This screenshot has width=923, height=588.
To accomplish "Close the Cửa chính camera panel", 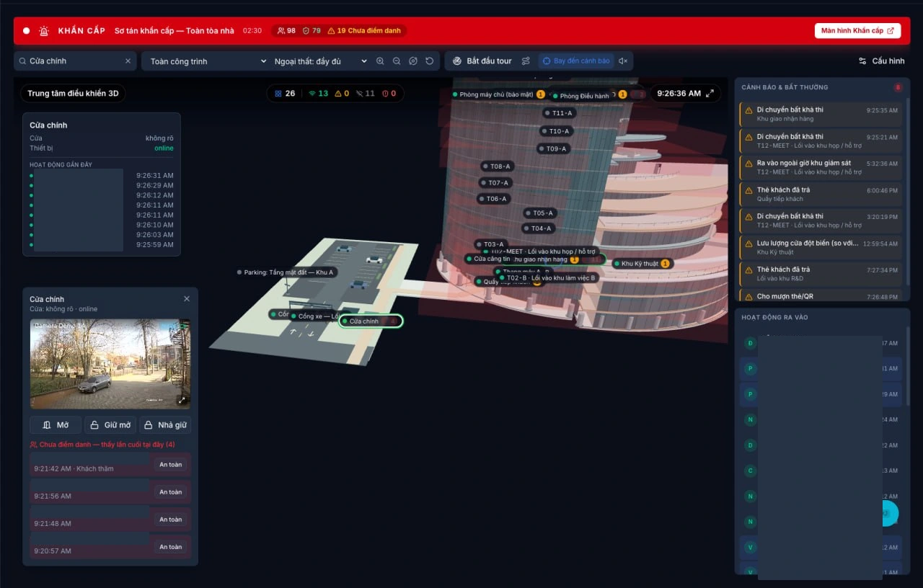I will pyautogui.click(x=187, y=298).
